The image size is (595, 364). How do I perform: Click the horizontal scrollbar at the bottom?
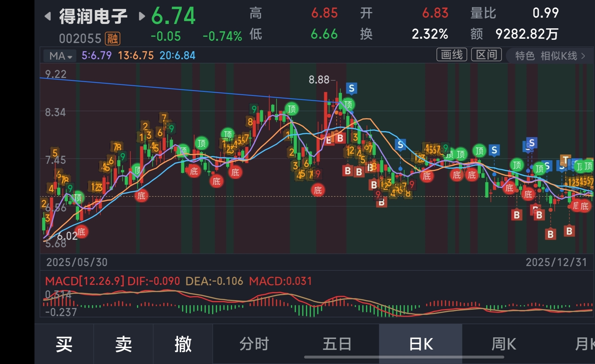click(404, 357)
